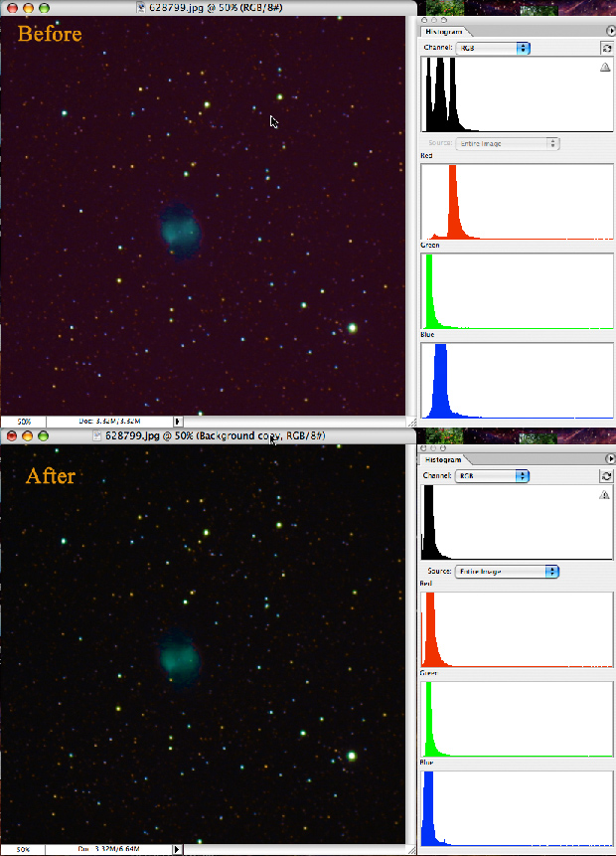Image resolution: width=616 pixels, height=856 pixels.
Task: Open status bar popup arrow in Before window
Action: pos(178,422)
